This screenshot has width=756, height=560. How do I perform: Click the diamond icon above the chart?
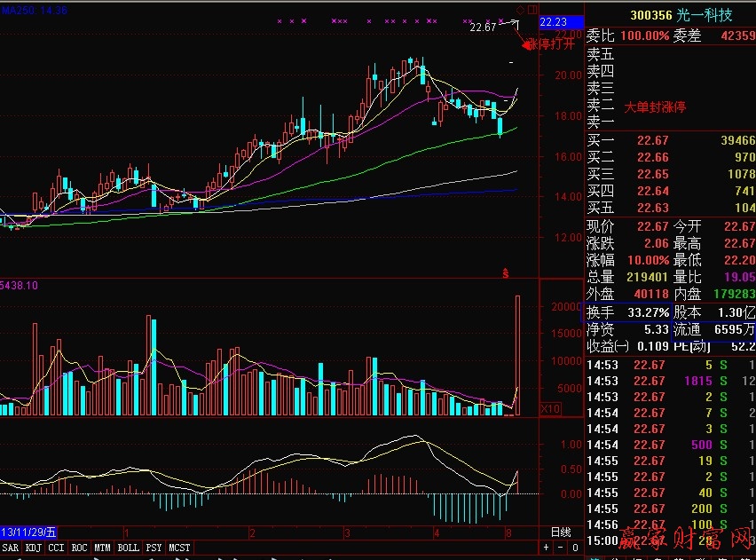coord(520,9)
